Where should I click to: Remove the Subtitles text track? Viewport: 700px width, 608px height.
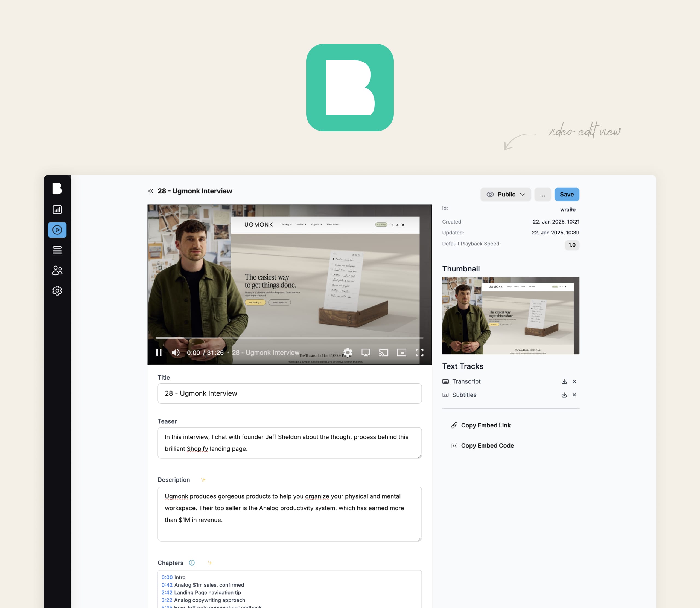[x=574, y=395]
